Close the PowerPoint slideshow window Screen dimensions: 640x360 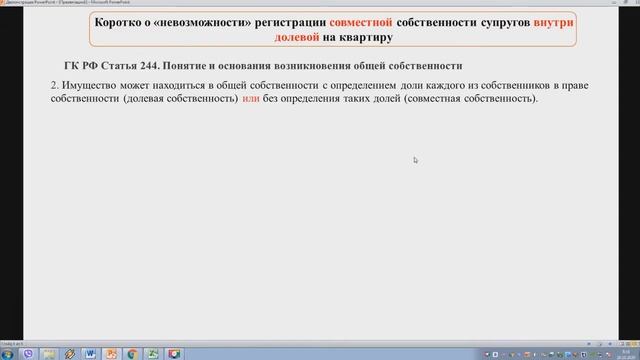[x=637, y=2]
